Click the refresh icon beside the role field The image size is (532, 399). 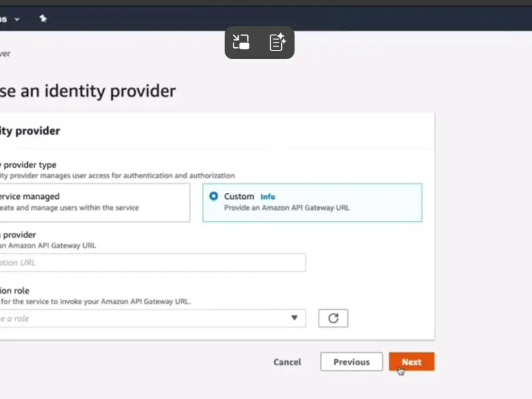coord(333,318)
